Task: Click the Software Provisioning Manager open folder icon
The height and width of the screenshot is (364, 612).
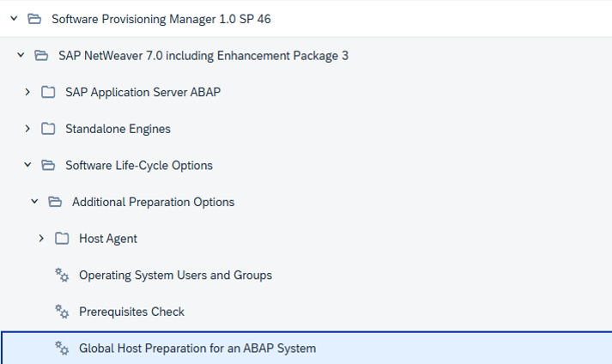Action: [x=34, y=18]
